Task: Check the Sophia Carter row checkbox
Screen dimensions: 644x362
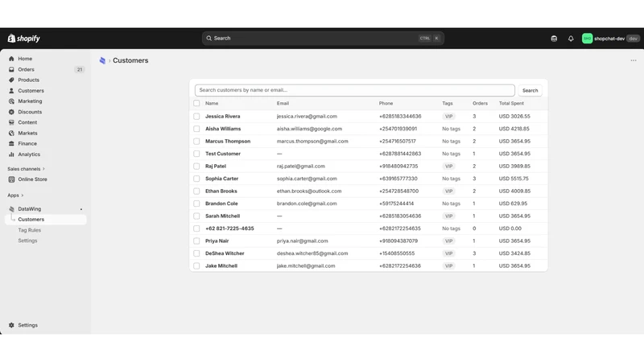Action: (196, 179)
